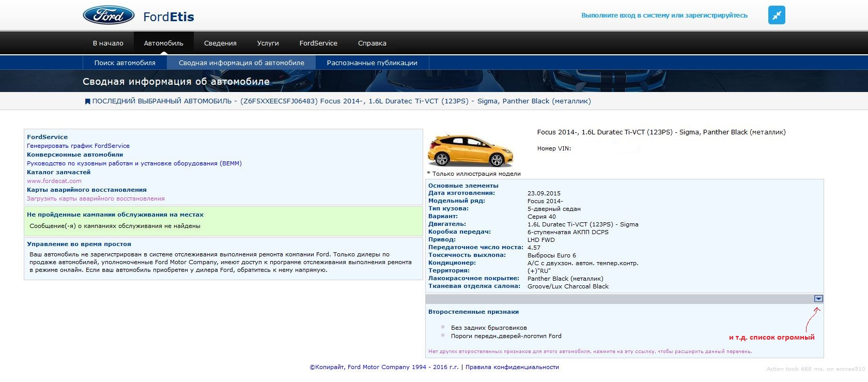The height and width of the screenshot is (382, 868).
Task: Open the FordEtis home title
Action: tap(168, 17)
